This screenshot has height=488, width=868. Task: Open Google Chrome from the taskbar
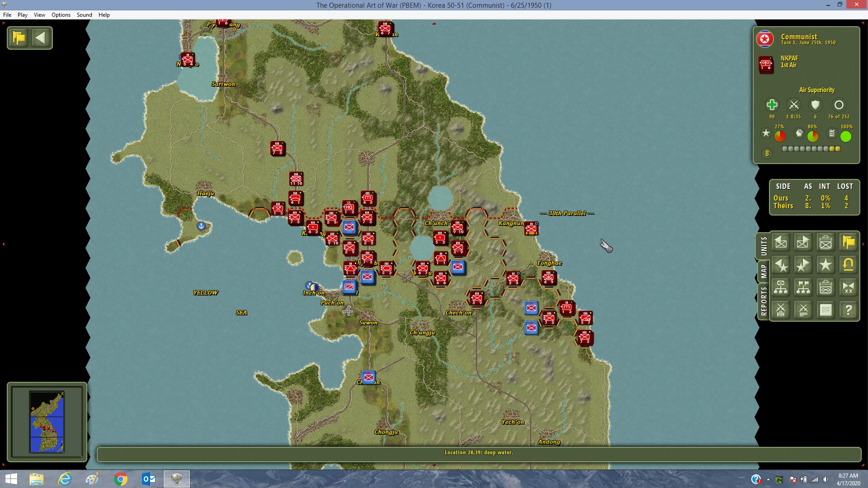click(121, 479)
